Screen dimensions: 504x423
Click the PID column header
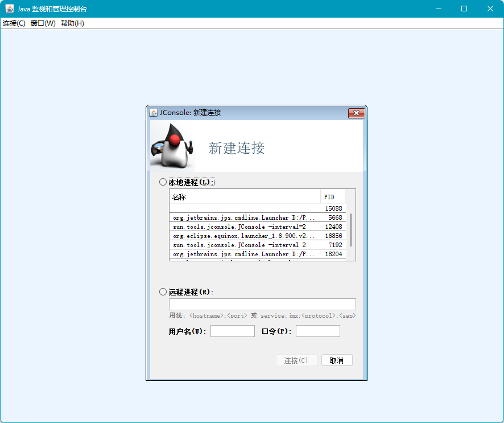(x=333, y=197)
